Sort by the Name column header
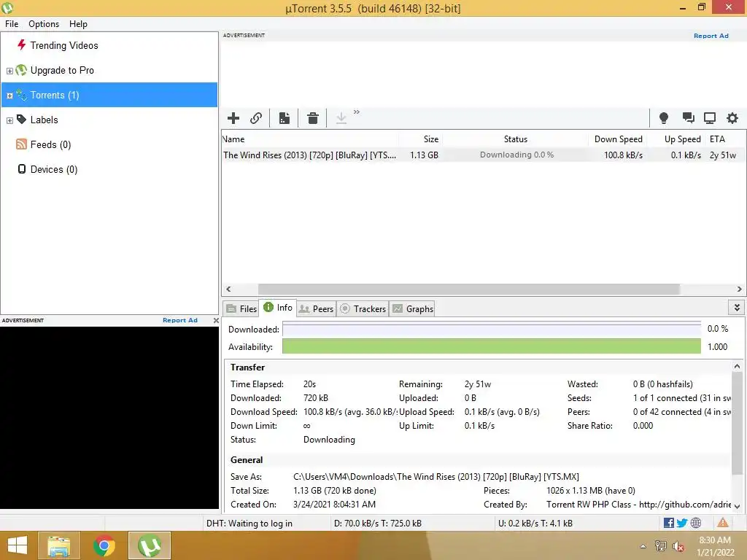747x560 pixels. point(310,139)
